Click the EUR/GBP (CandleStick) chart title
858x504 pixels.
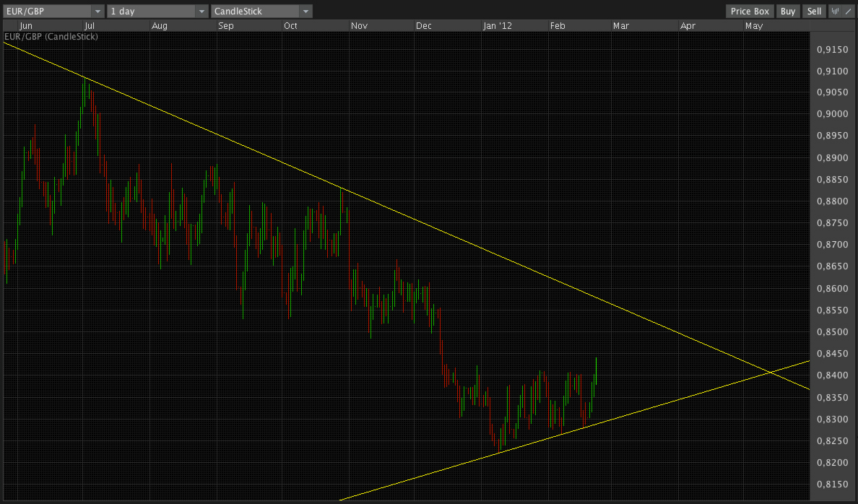(x=51, y=37)
